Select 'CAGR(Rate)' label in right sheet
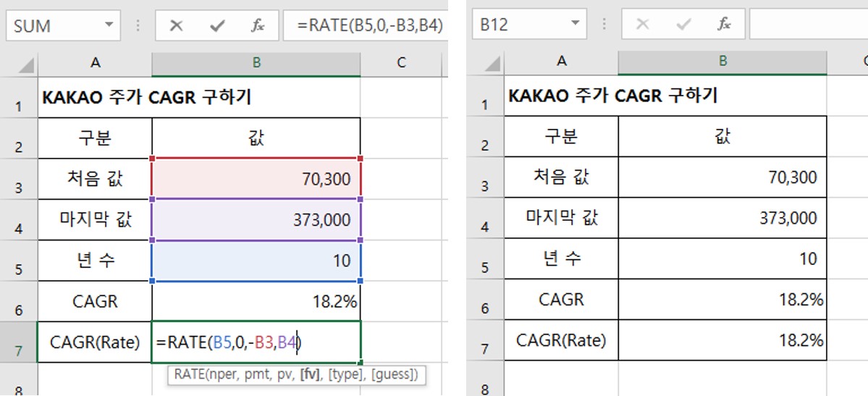 pos(561,341)
